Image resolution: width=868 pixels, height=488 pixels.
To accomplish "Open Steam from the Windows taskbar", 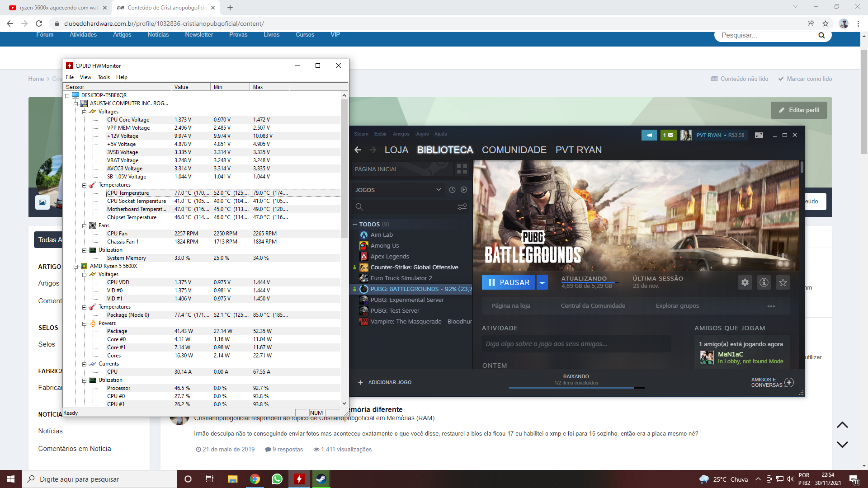I will [x=321, y=479].
